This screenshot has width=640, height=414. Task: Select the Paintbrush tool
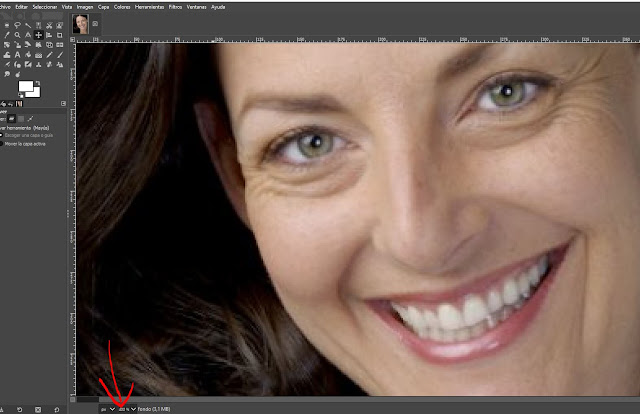tap(60, 55)
